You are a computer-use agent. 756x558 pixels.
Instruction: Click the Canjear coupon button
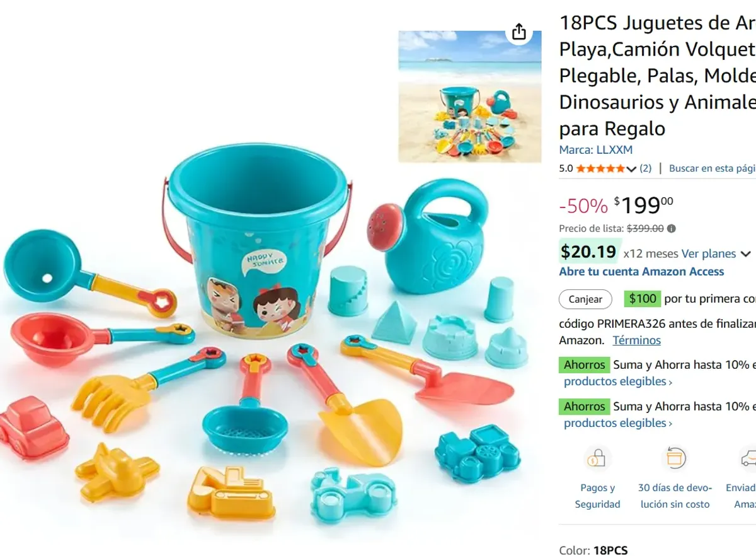pyautogui.click(x=585, y=299)
